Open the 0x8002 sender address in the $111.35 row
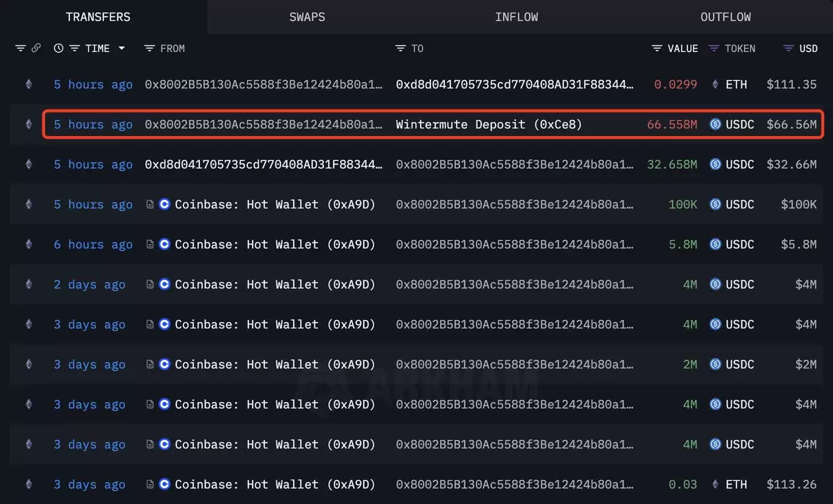This screenshot has width=833, height=504. (264, 85)
